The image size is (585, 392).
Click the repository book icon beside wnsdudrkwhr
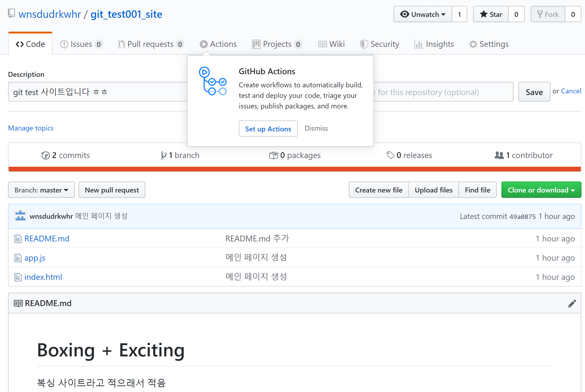pyautogui.click(x=11, y=14)
